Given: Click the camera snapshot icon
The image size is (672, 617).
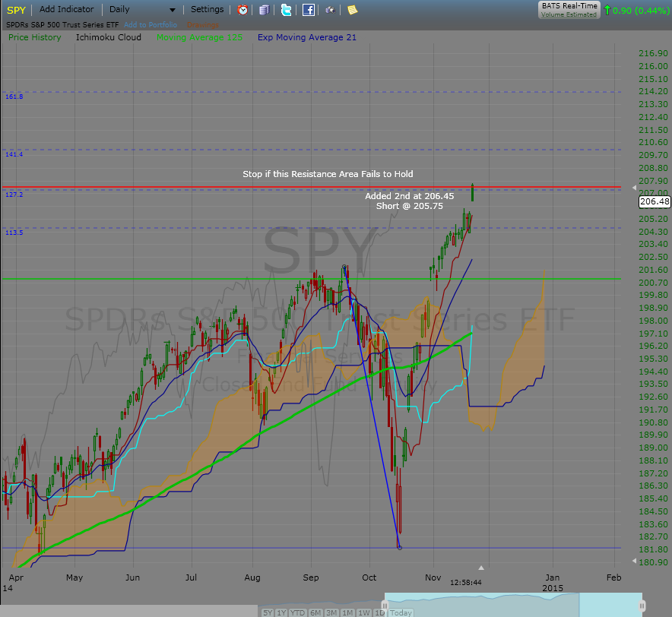Looking at the screenshot, I should [x=331, y=10].
